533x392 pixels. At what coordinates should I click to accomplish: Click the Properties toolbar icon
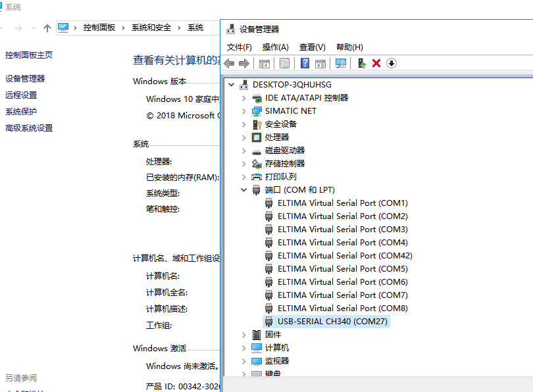[x=284, y=63]
